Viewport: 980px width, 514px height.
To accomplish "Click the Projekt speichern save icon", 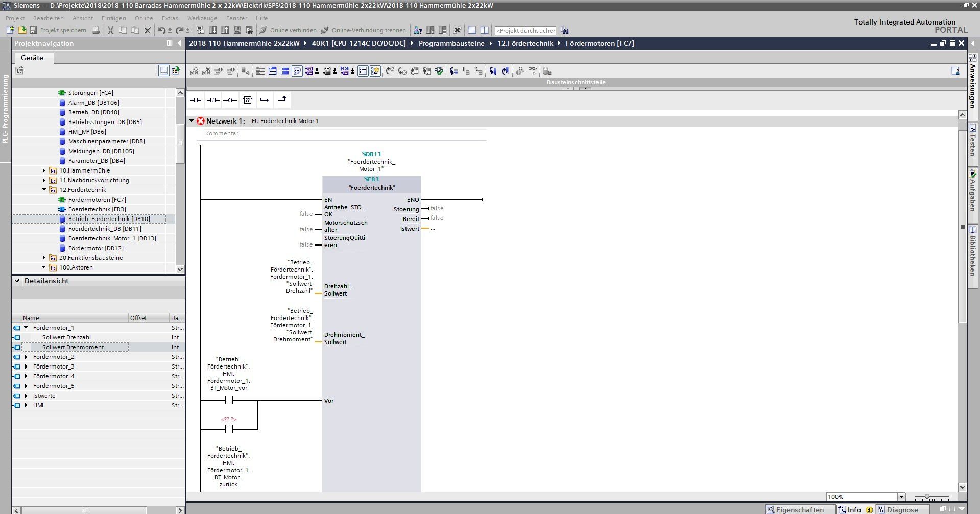I will pyautogui.click(x=34, y=30).
